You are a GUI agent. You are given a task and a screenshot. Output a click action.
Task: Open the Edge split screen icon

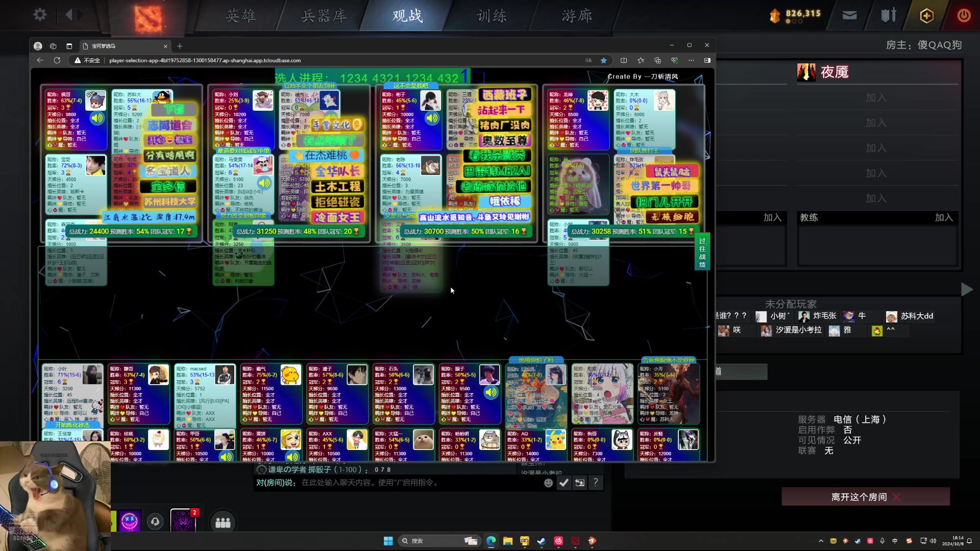(624, 60)
